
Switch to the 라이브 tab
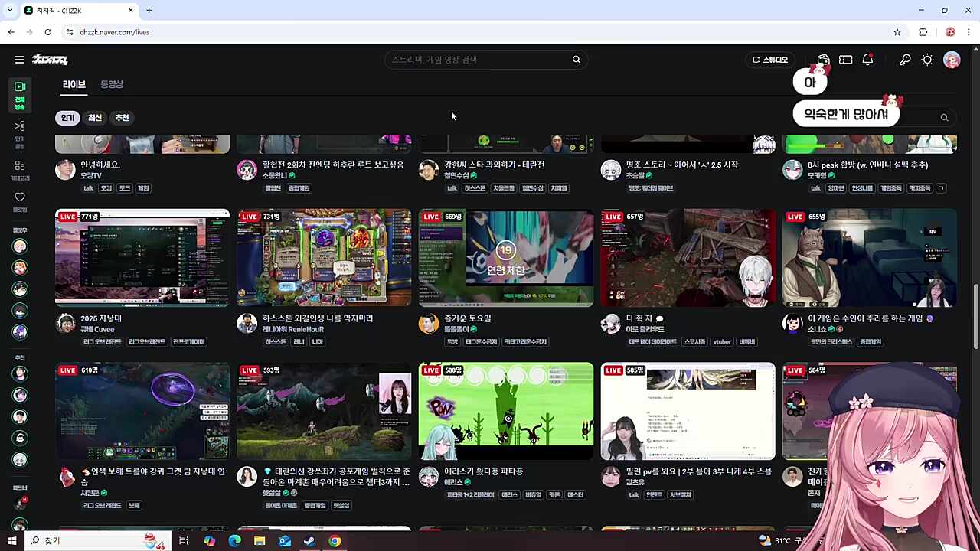pos(74,84)
